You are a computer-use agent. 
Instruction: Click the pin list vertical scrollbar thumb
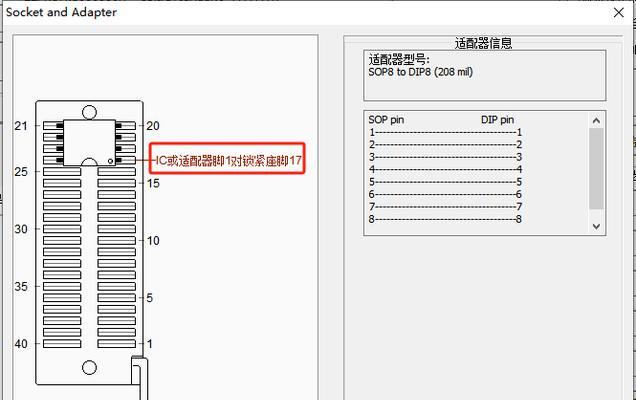pos(596,168)
